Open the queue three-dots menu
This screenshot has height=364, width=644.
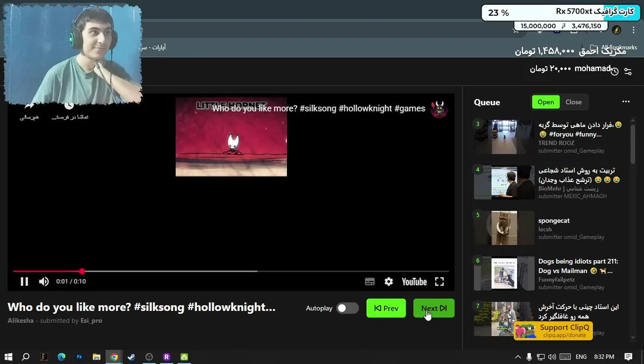pyautogui.click(x=626, y=102)
